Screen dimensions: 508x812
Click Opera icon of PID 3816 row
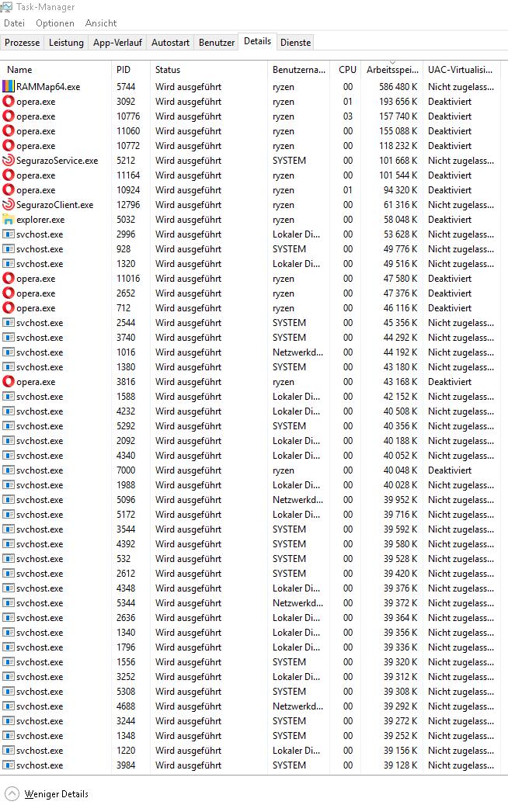pyautogui.click(x=9, y=382)
